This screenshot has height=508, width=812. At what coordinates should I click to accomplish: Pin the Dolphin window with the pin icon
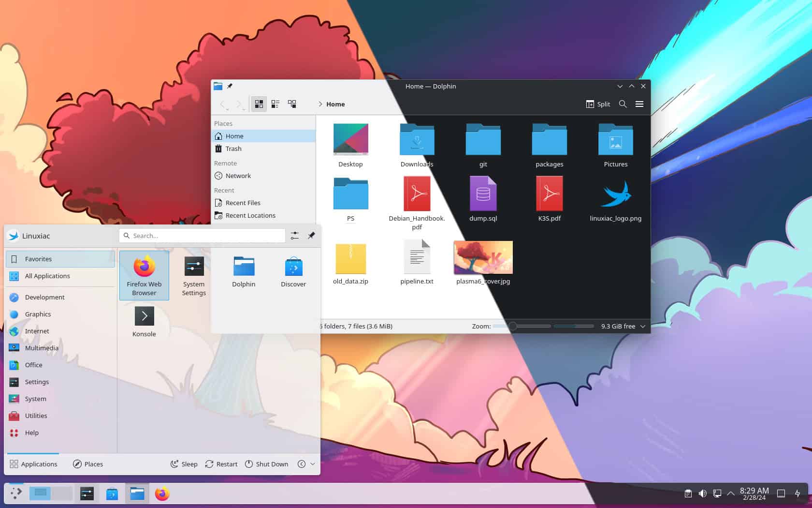(231, 86)
